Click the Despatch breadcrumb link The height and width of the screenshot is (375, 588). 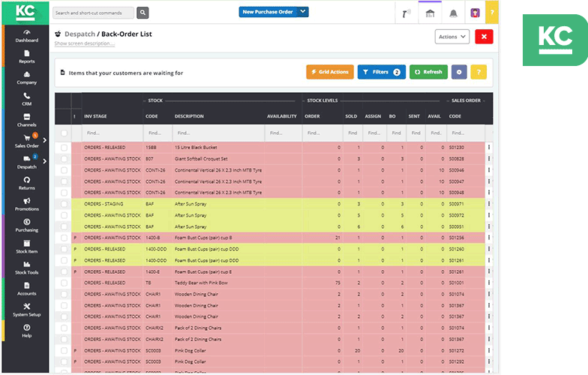click(x=79, y=34)
